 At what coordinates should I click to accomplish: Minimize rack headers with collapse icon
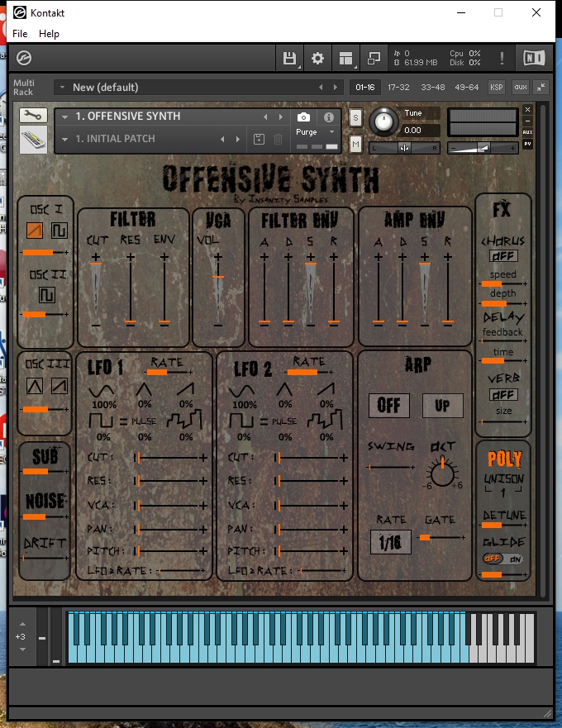(x=541, y=88)
